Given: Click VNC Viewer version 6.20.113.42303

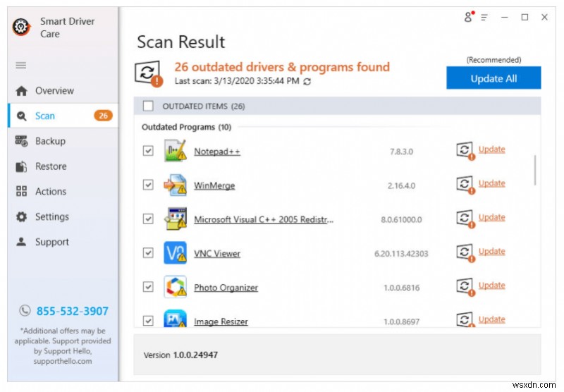Looking at the screenshot, I should coord(401,254).
